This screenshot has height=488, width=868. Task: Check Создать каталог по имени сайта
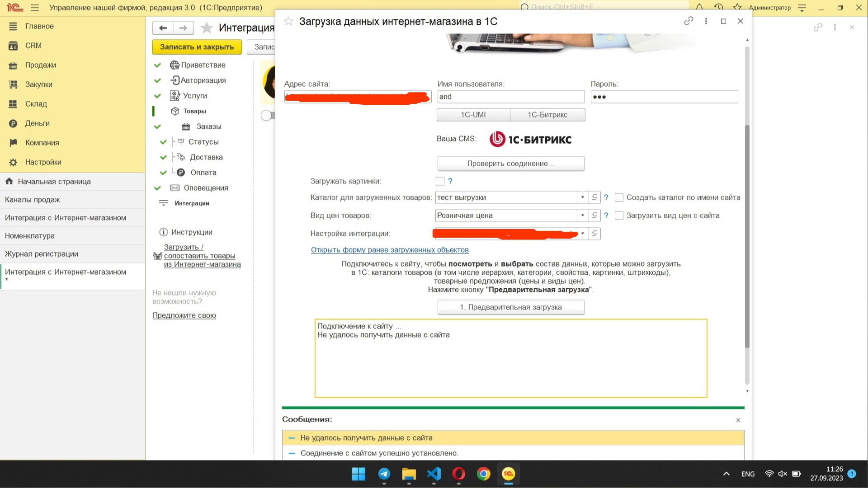coord(619,197)
